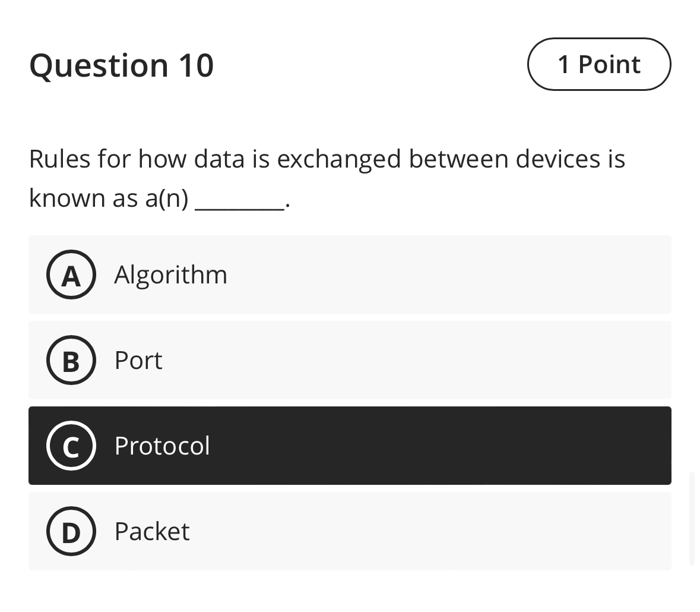Select the Port answer option
The height and width of the screenshot is (612, 700).
tap(350, 360)
